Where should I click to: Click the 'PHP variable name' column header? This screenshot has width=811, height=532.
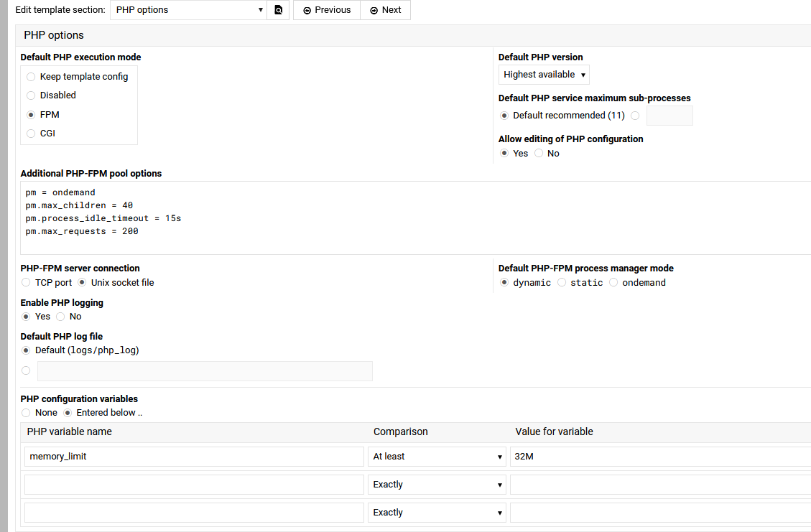click(x=69, y=431)
